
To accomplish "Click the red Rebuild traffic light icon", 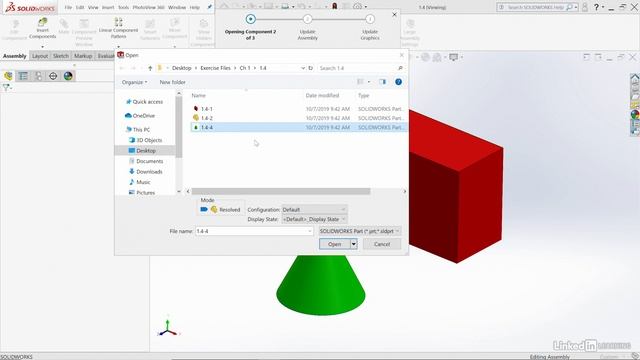I will (335, 6).
